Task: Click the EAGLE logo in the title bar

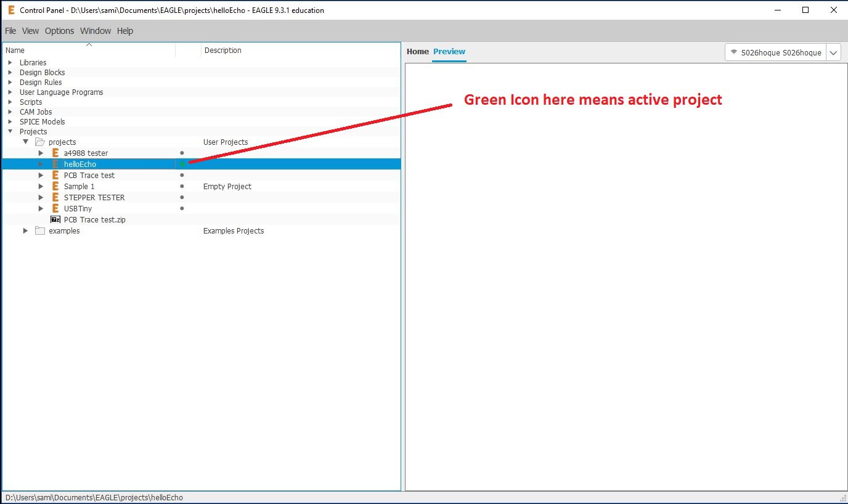Action: pos(11,10)
